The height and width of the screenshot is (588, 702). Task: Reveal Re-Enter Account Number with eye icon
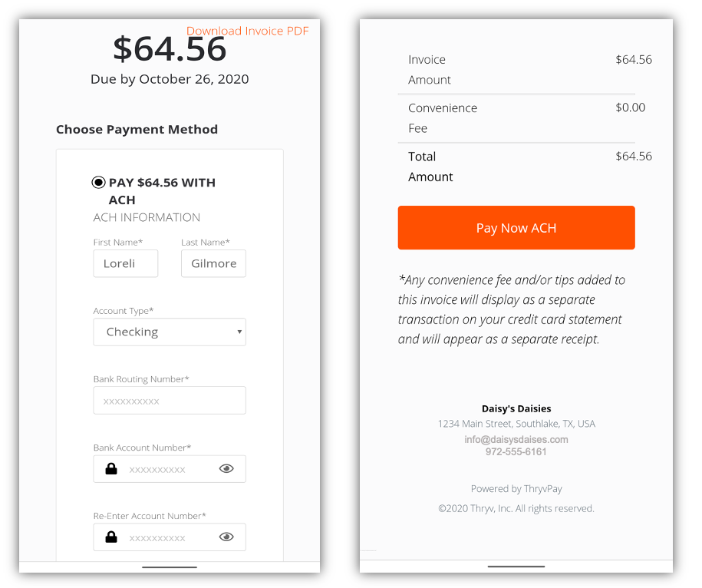coord(226,537)
